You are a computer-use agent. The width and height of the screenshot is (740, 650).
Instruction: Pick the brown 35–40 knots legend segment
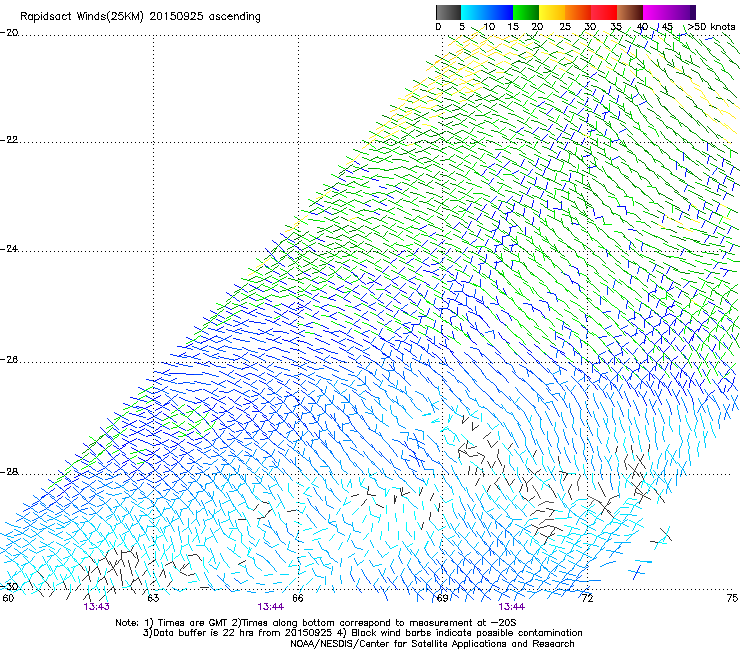tap(630, 12)
